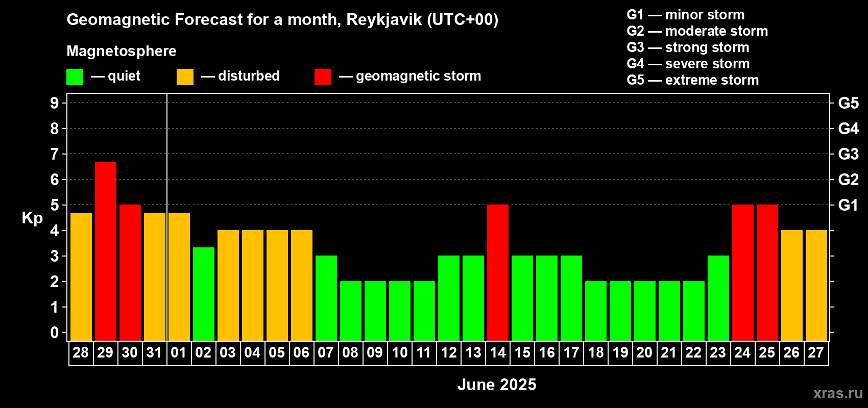Select the green bar for June 10

[x=400, y=311]
